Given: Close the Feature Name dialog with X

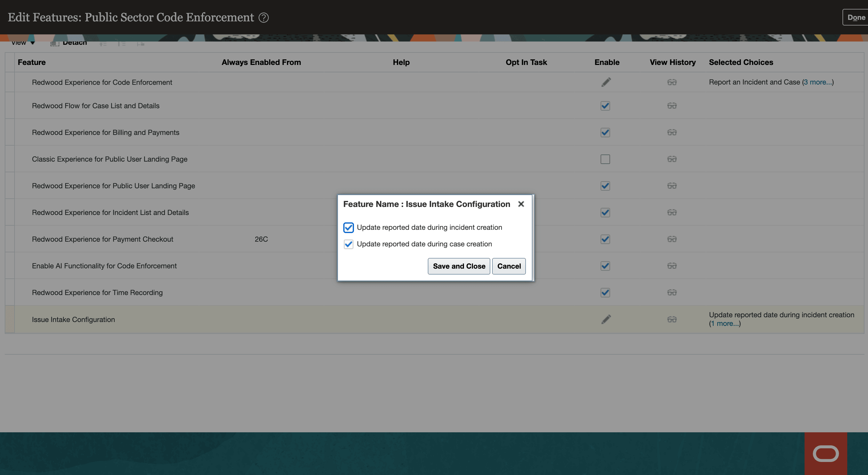Looking at the screenshot, I should 521,204.
